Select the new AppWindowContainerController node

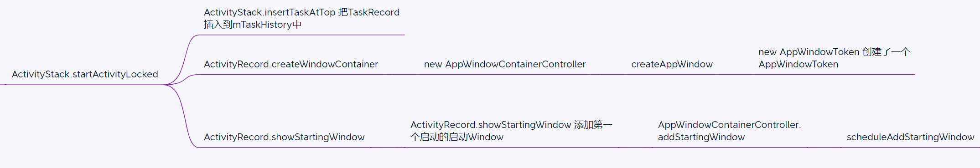pyautogui.click(x=505, y=64)
